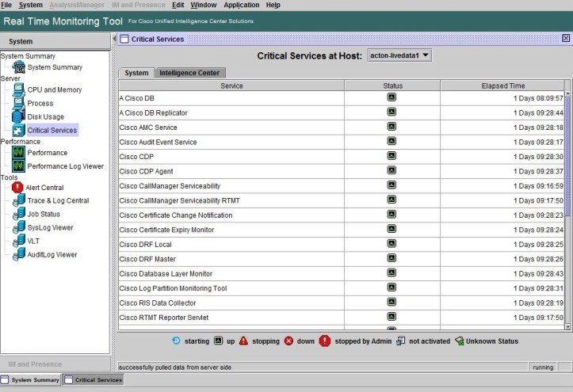Select the Cisco Certificate Expiry Monitor row

coord(342,230)
